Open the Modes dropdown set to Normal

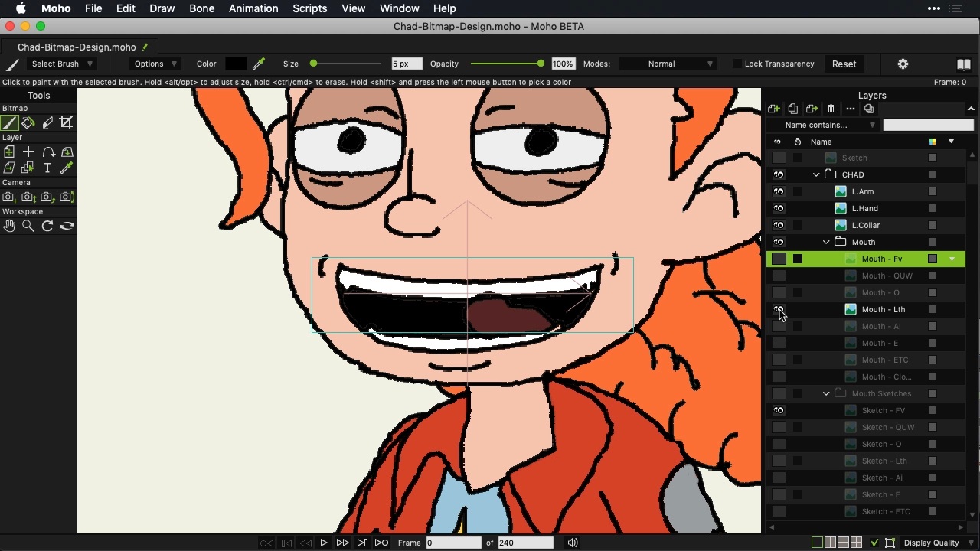667,64
